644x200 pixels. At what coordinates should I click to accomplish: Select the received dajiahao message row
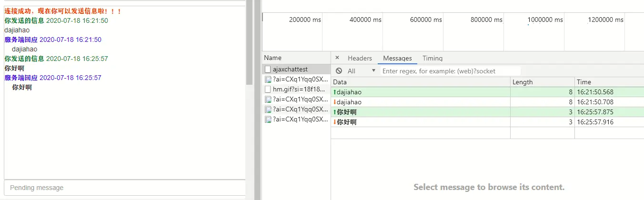click(x=487, y=102)
